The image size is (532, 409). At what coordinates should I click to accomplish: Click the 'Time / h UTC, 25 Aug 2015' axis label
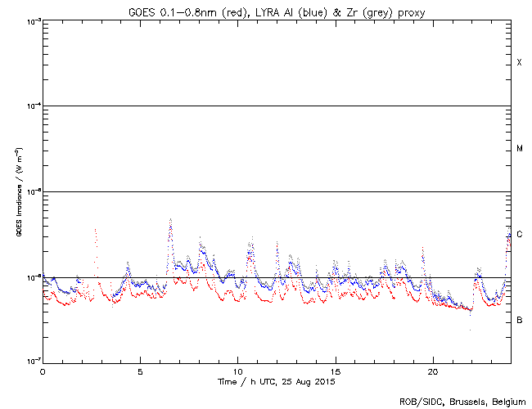tap(277, 381)
